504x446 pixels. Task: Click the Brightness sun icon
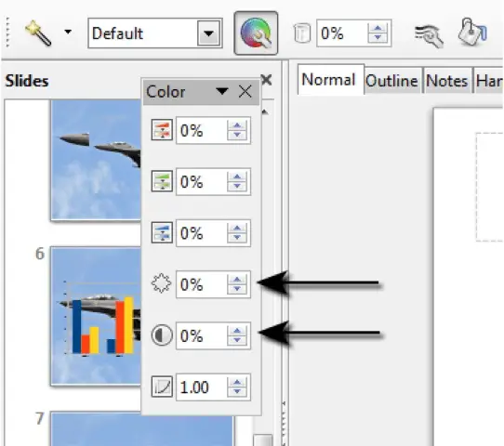161,283
